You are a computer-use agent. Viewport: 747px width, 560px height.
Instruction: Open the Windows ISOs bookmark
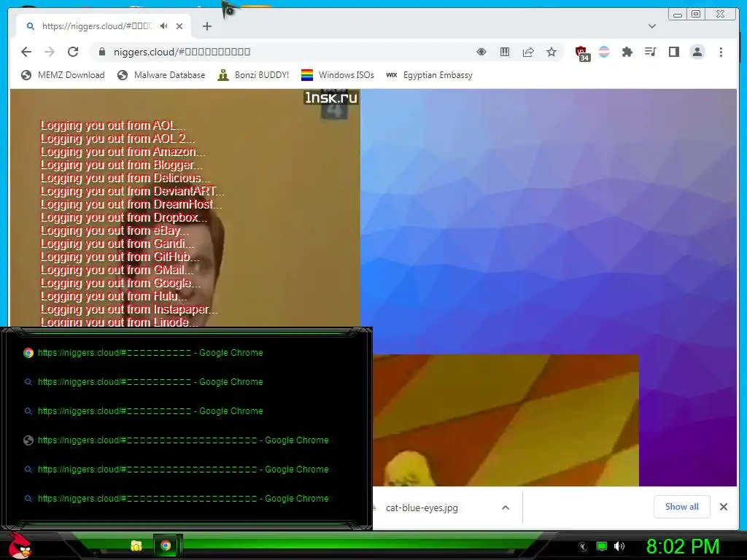pyautogui.click(x=338, y=75)
